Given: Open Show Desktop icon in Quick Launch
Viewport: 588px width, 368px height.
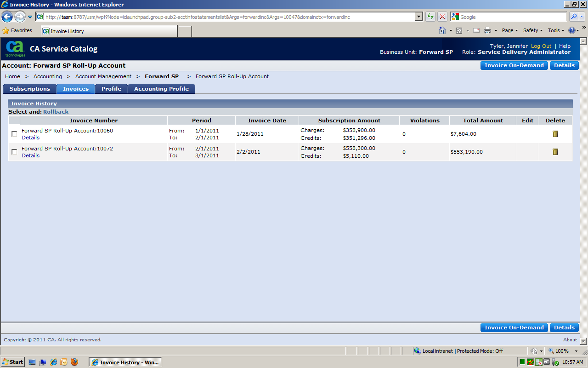Looking at the screenshot, I should pyautogui.click(x=33, y=362).
